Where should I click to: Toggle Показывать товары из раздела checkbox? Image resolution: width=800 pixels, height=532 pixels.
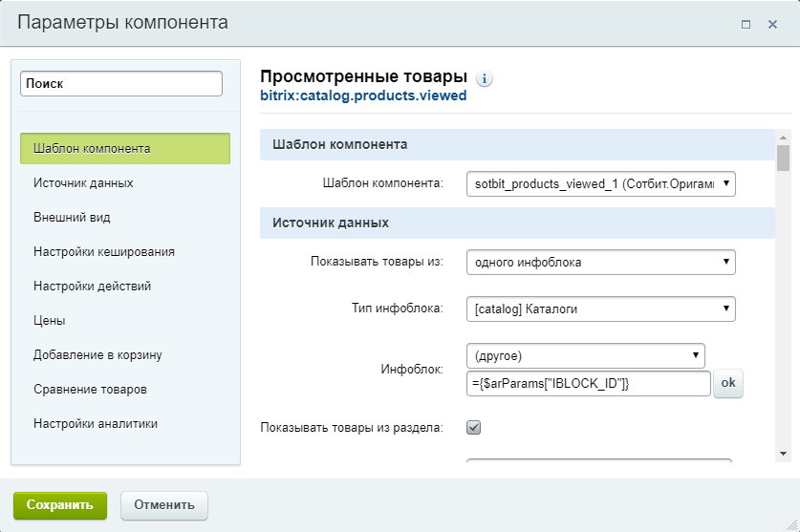[x=473, y=428]
